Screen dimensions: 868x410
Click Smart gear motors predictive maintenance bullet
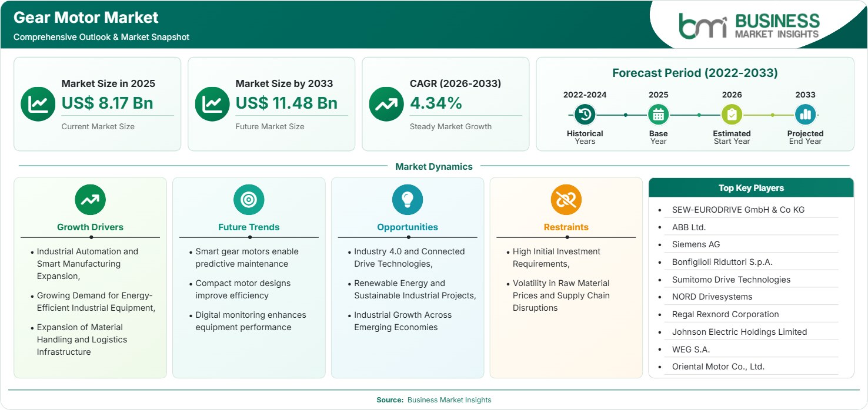tap(247, 258)
